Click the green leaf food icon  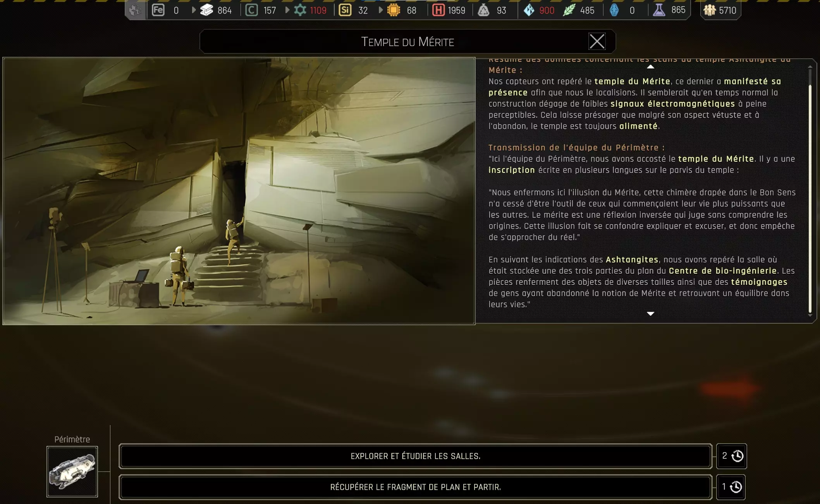click(569, 10)
